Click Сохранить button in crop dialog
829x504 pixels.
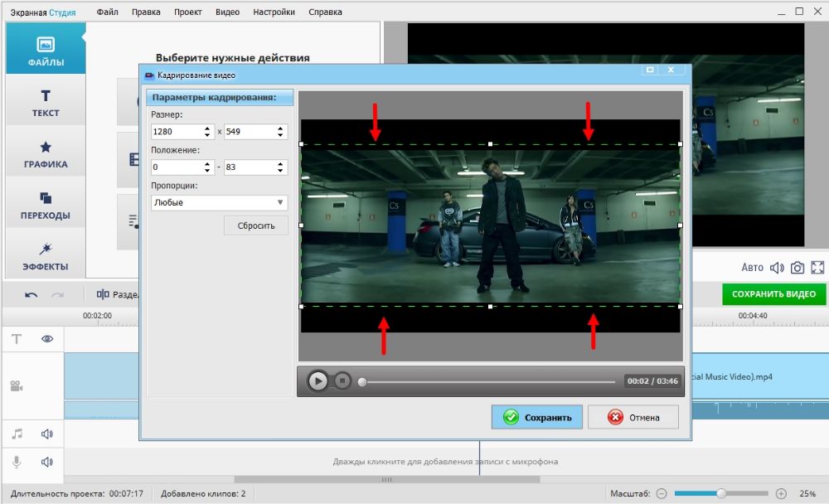(536, 417)
